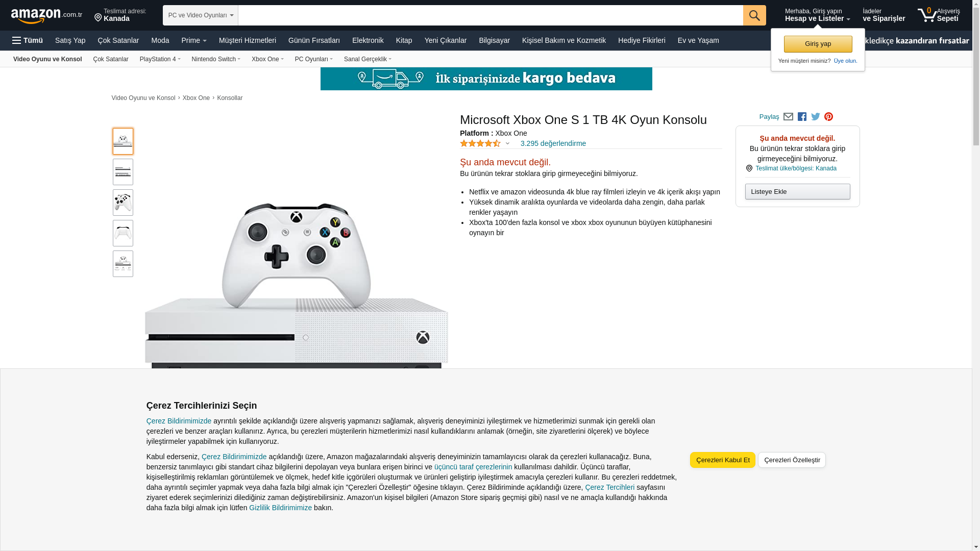The width and height of the screenshot is (980, 551).
Task: Open Gizlilik Bildirimimize link
Action: (x=280, y=508)
